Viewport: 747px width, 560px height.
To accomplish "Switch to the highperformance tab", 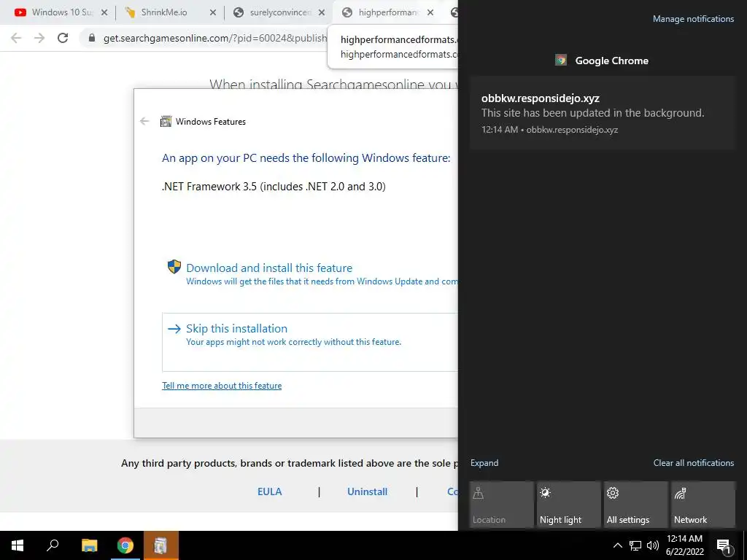I will 388,12.
